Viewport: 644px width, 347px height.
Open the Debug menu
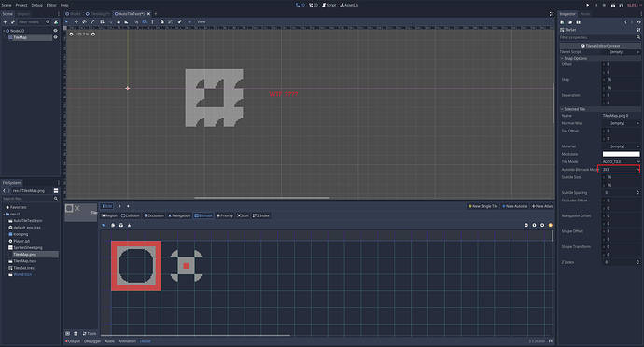point(37,5)
